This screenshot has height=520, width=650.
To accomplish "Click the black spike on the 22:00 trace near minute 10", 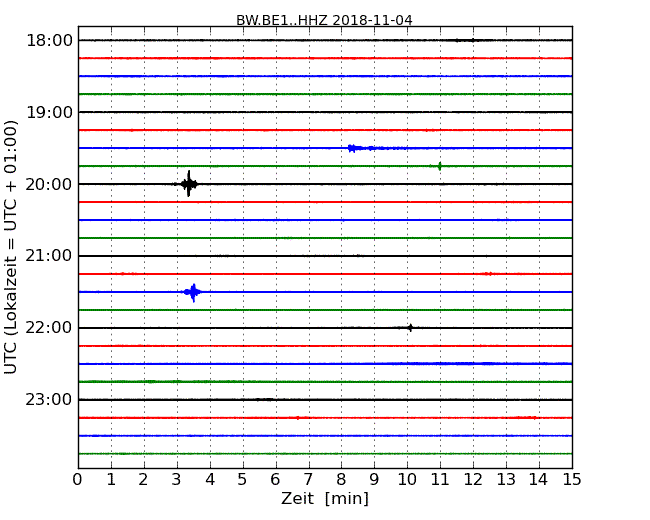I will click(410, 328).
